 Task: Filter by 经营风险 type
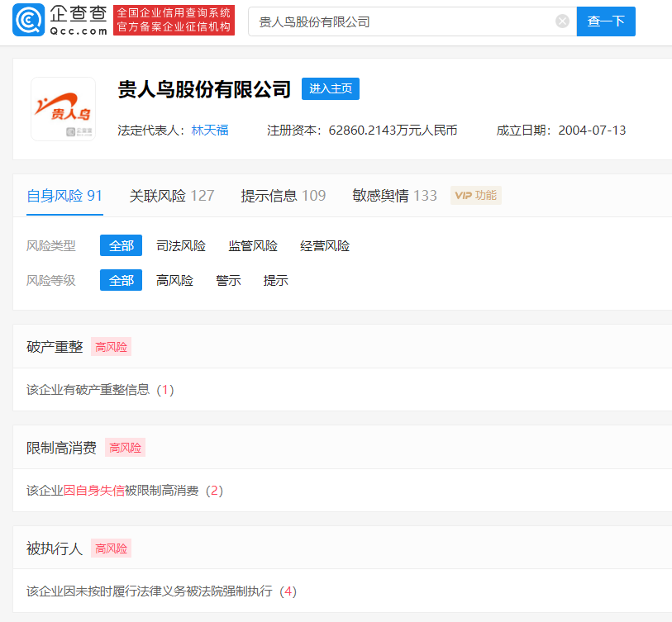tap(325, 246)
